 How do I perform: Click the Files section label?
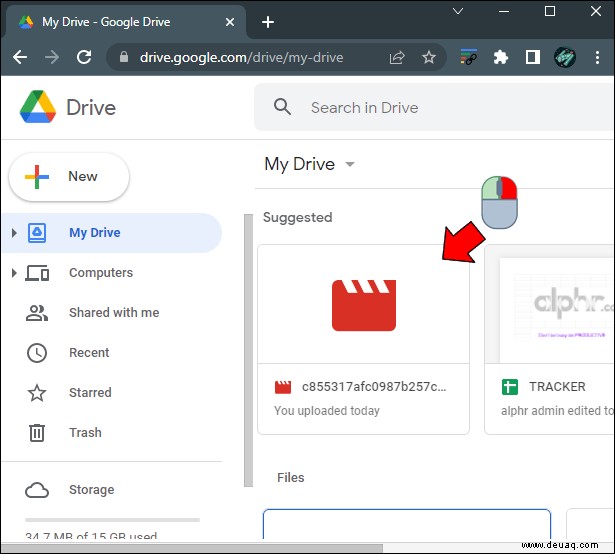point(291,477)
